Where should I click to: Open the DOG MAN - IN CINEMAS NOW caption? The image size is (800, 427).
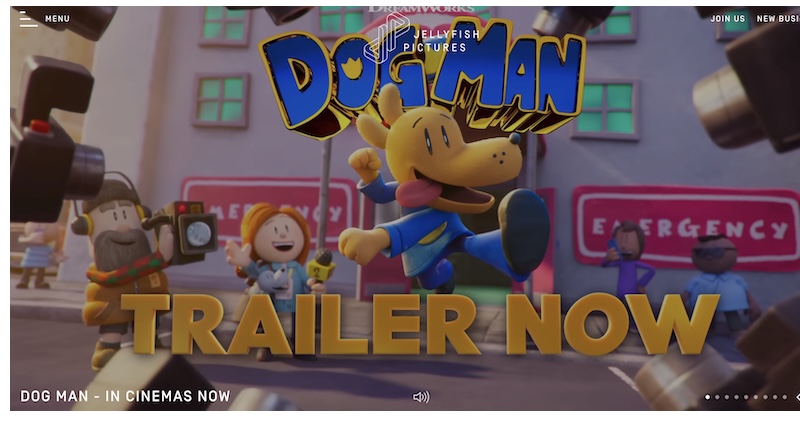click(x=125, y=396)
